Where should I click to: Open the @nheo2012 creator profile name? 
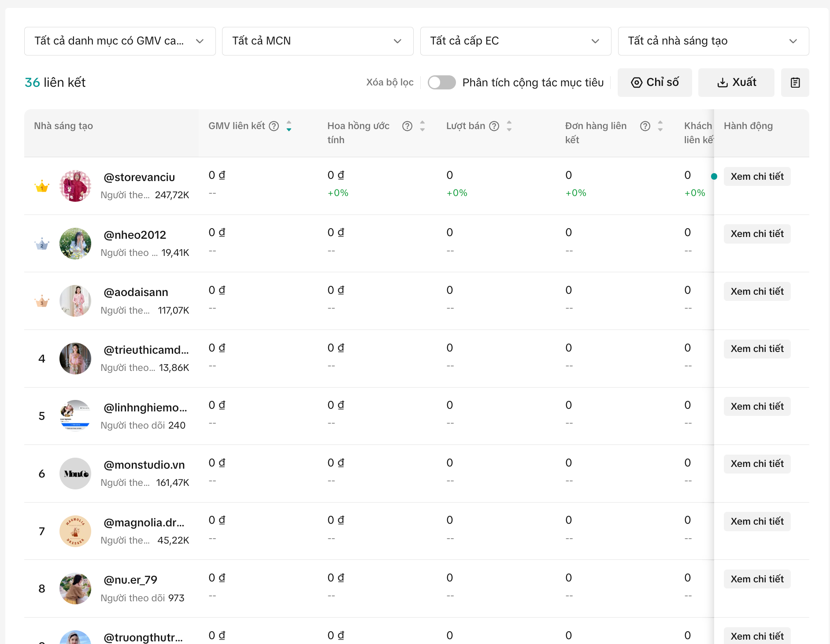point(135,235)
